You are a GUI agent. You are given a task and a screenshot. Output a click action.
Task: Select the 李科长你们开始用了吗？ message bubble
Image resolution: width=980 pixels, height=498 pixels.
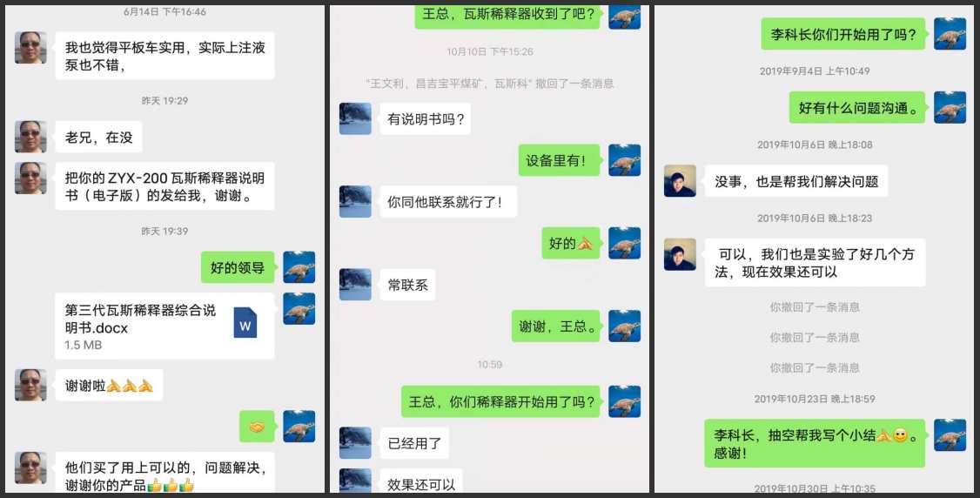[842, 34]
